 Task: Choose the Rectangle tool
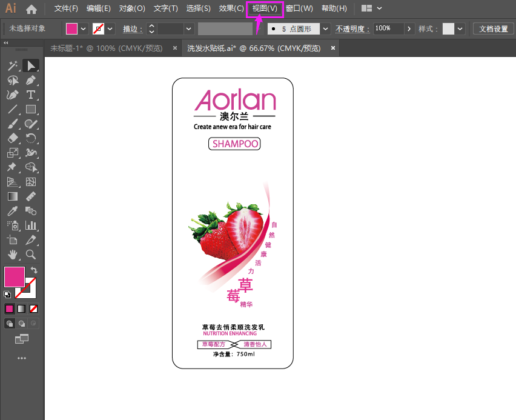[31, 109]
